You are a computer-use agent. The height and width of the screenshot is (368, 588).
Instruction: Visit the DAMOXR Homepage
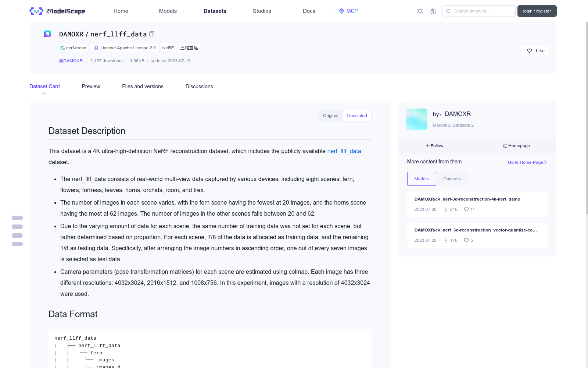click(516, 146)
